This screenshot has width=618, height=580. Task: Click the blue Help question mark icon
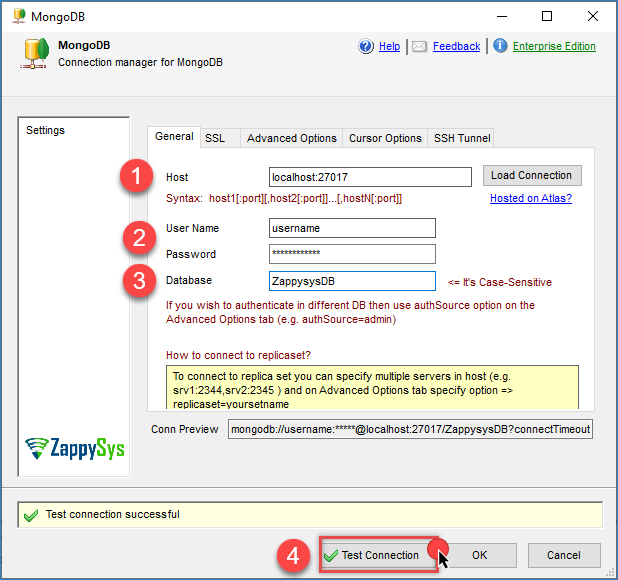366,47
